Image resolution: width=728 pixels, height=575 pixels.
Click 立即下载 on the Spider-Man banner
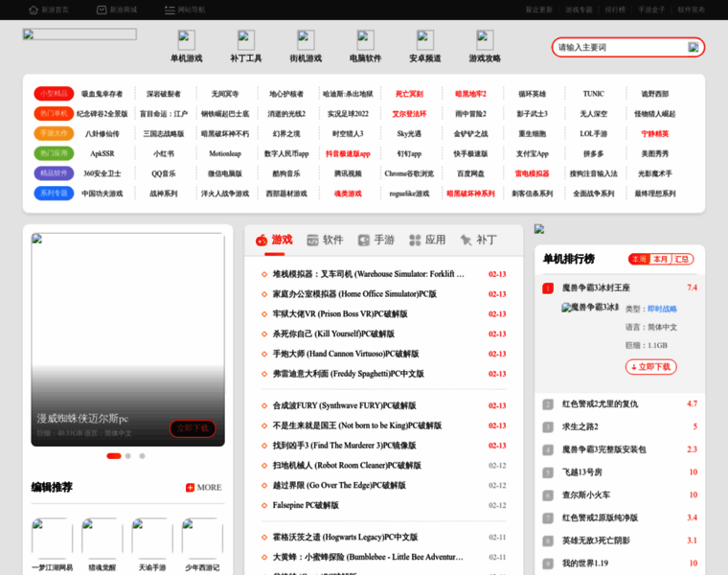pyautogui.click(x=193, y=428)
